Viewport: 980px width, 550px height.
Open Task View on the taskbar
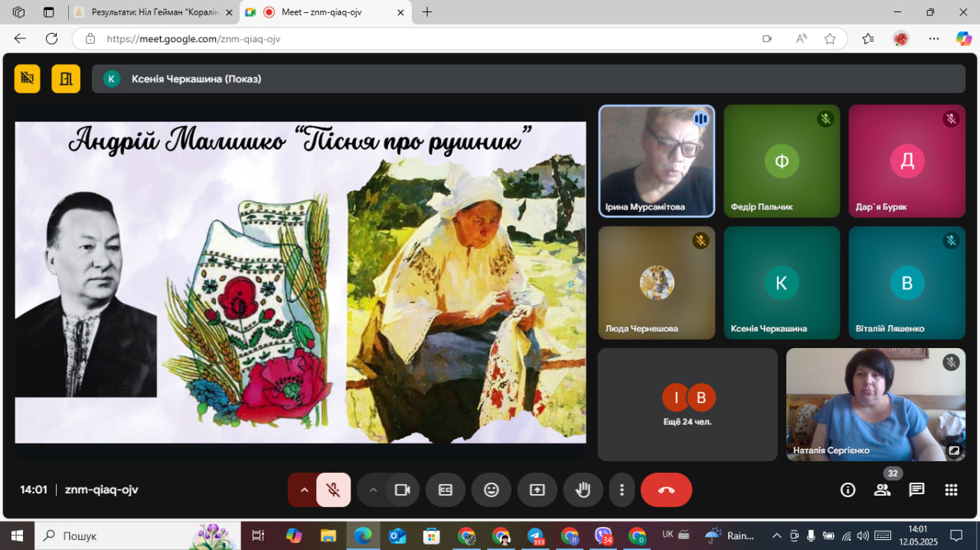click(258, 535)
